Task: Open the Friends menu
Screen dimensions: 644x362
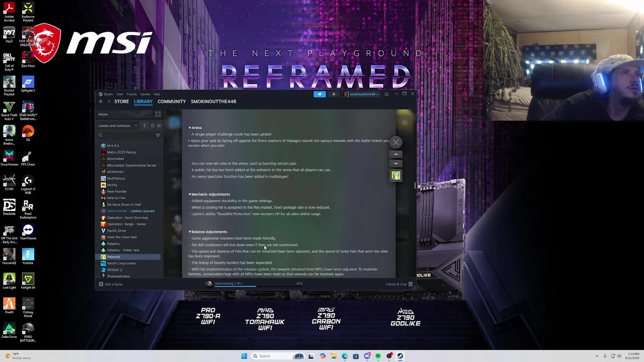Action: (132, 94)
